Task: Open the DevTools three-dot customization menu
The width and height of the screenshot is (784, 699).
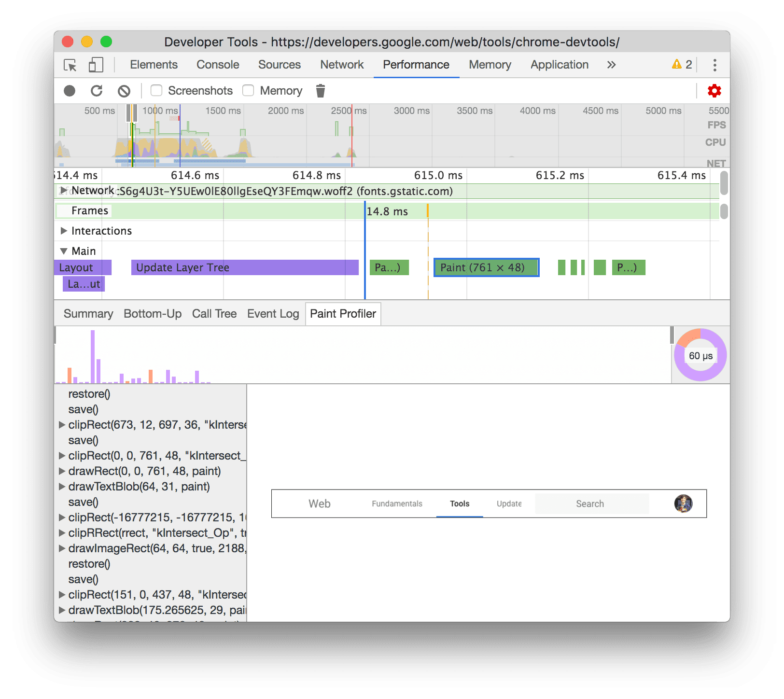Action: [714, 64]
